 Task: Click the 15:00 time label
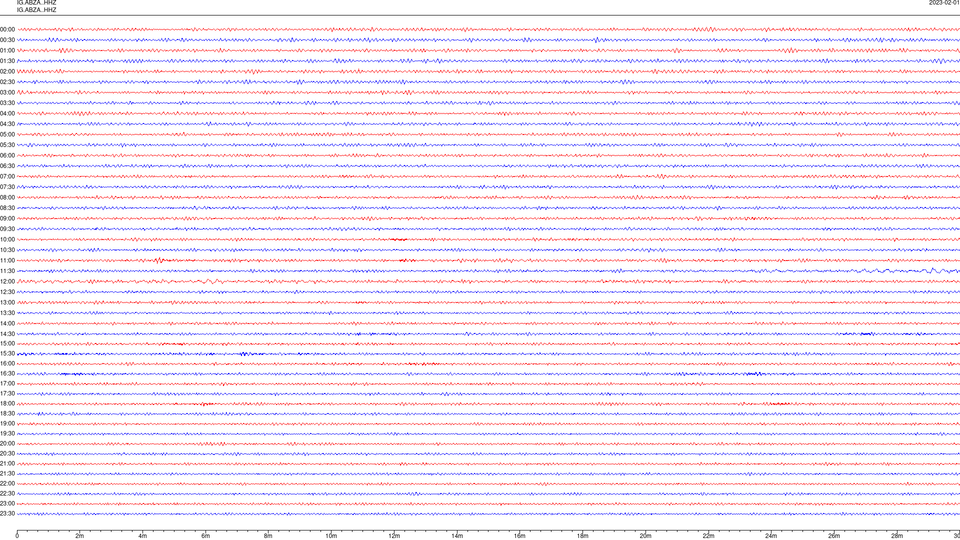point(7,343)
